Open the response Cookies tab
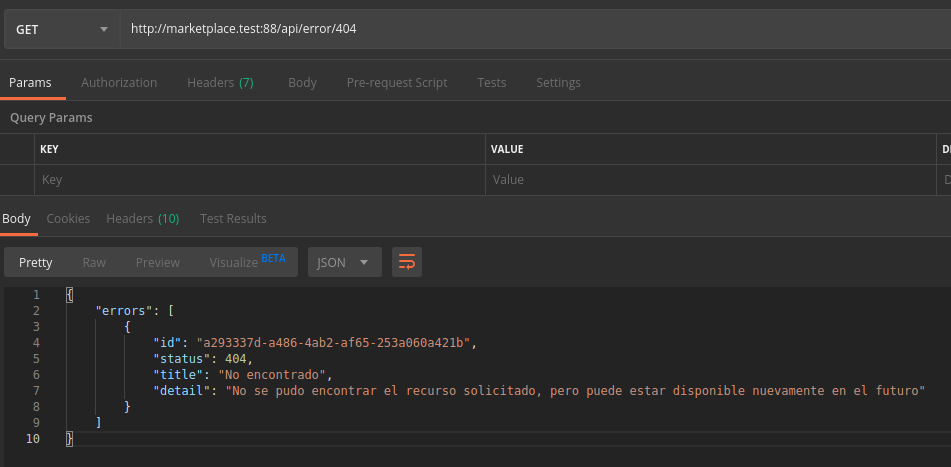Image resolution: width=951 pixels, height=467 pixels. click(x=68, y=218)
